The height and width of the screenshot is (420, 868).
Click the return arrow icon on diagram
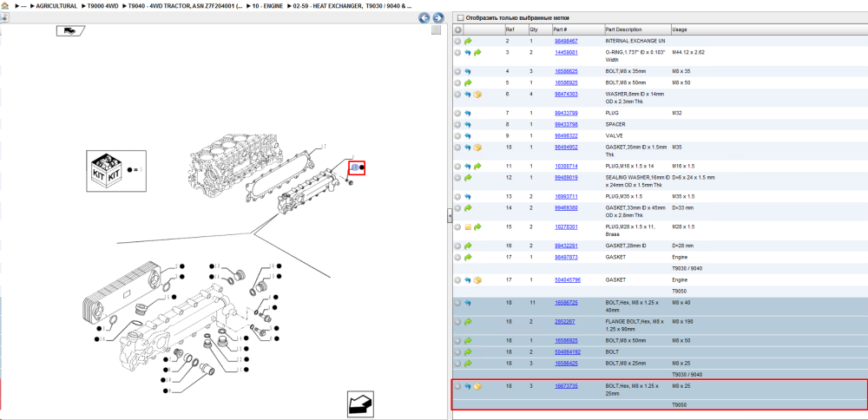(362, 404)
